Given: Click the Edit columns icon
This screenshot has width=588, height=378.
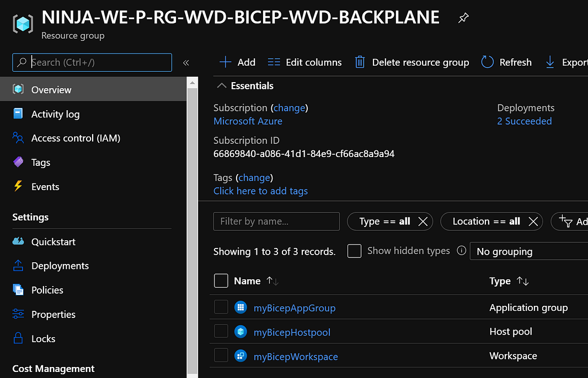Looking at the screenshot, I should (x=274, y=62).
